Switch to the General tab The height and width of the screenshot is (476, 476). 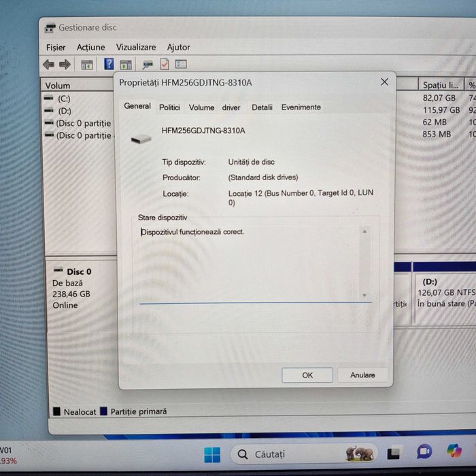(x=137, y=106)
